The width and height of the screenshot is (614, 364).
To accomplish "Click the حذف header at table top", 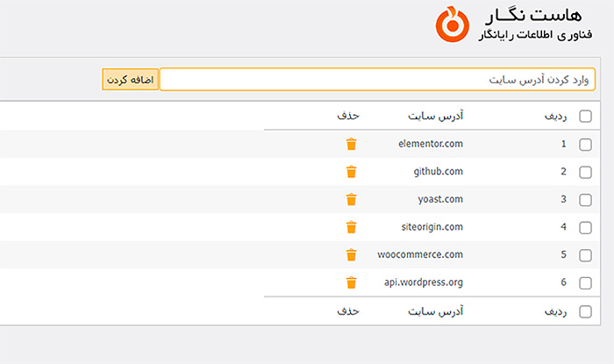I will coord(348,116).
